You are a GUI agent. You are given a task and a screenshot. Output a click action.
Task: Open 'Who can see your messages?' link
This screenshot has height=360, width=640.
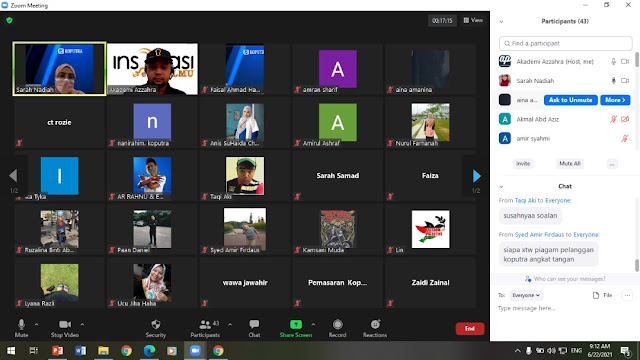(569, 279)
